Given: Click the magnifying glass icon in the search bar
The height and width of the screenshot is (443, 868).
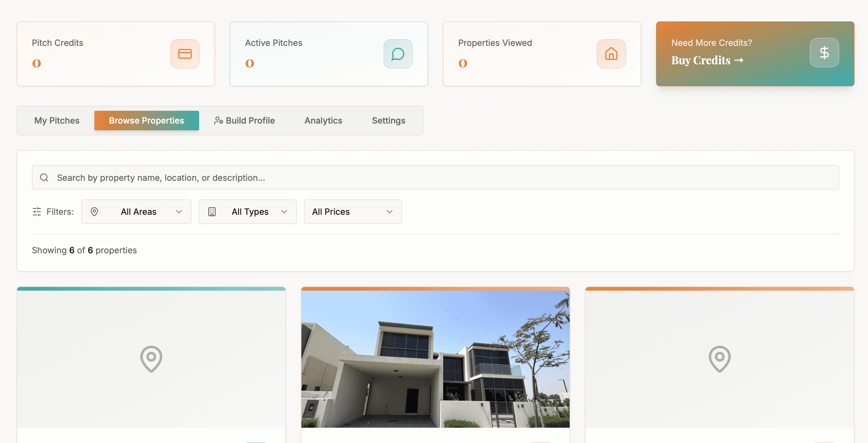Looking at the screenshot, I should point(44,177).
